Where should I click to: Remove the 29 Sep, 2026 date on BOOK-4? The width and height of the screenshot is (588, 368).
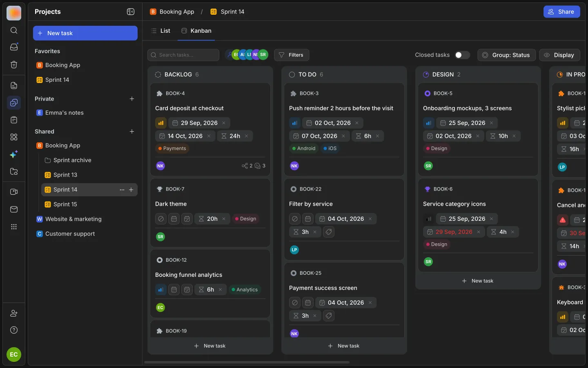pos(224,123)
